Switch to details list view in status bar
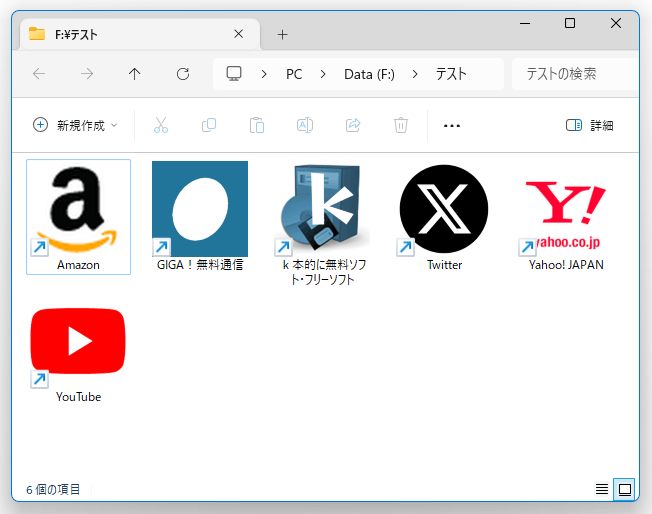Screen dimensions: 652x514 pos(602,489)
